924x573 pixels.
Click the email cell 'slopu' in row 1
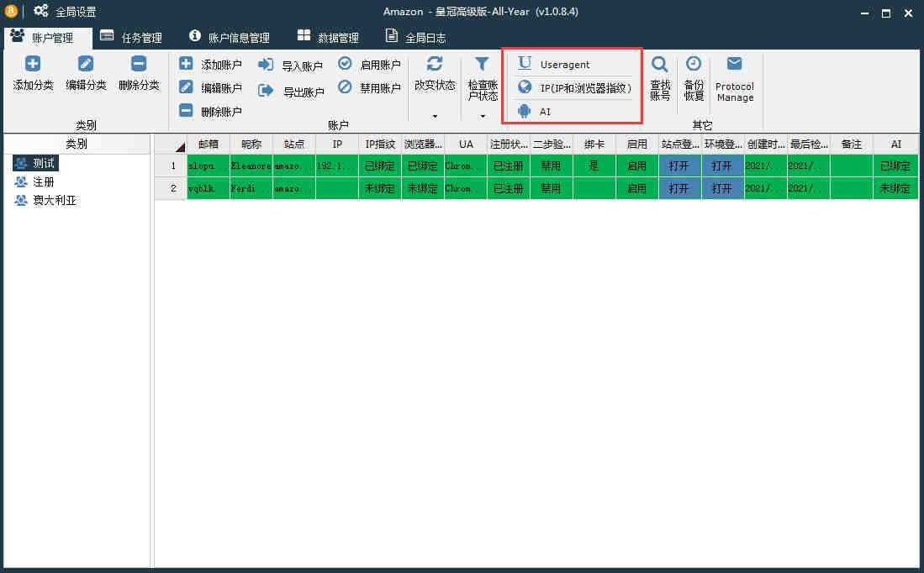208,166
